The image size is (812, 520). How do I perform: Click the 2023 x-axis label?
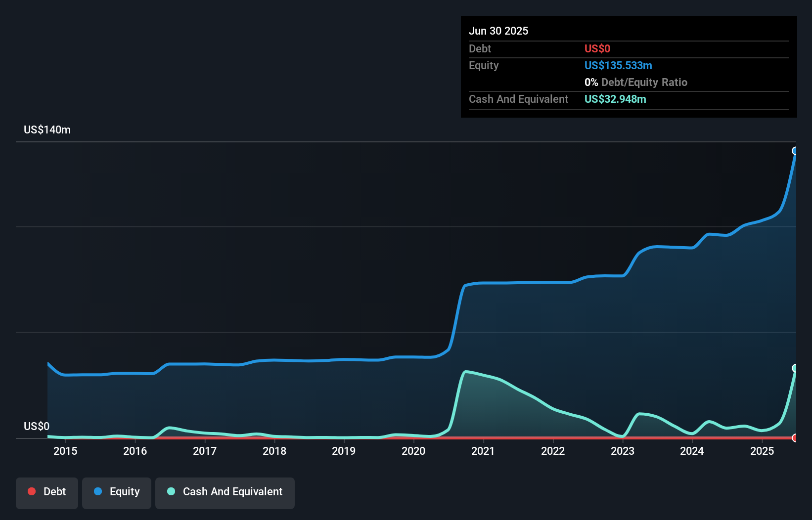click(x=623, y=451)
